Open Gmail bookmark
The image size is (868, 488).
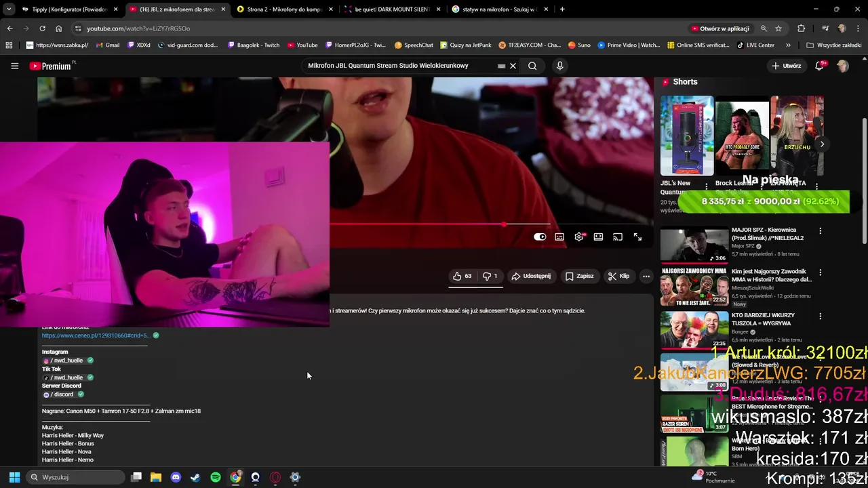point(108,45)
